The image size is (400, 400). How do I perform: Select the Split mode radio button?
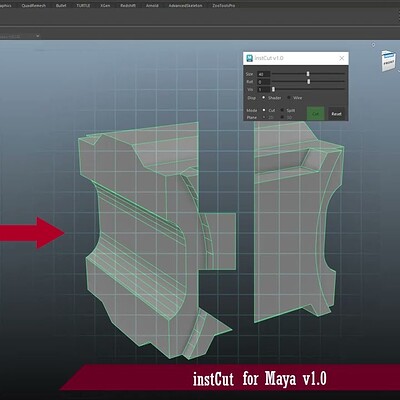point(282,110)
